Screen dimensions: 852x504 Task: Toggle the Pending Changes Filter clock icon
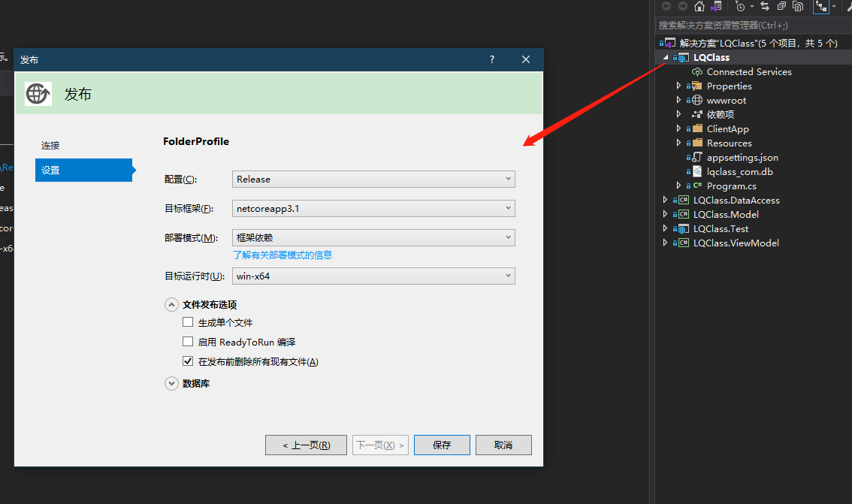740,7
